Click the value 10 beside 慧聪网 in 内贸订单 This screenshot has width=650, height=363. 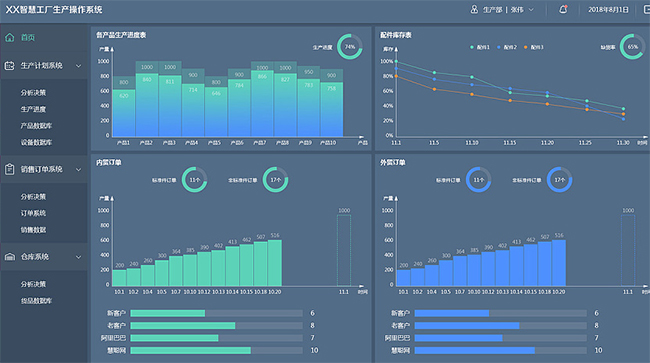tap(315, 351)
